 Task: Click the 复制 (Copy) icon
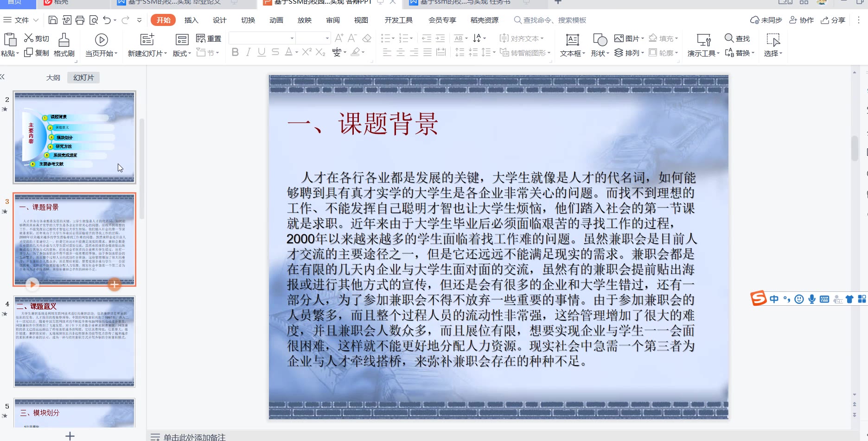tap(28, 53)
